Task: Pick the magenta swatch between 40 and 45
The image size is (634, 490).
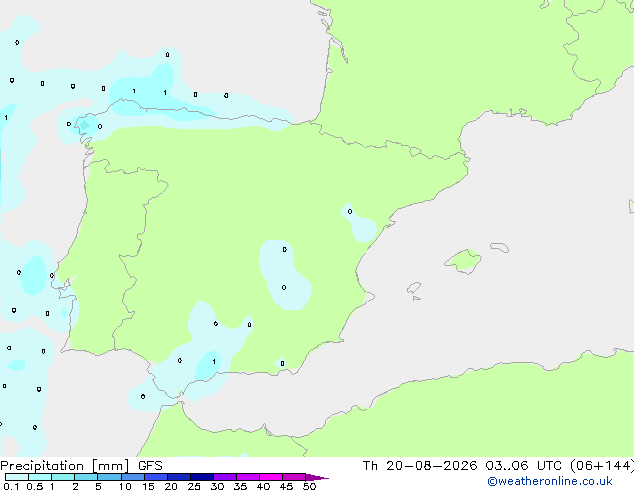Action: 271,477
